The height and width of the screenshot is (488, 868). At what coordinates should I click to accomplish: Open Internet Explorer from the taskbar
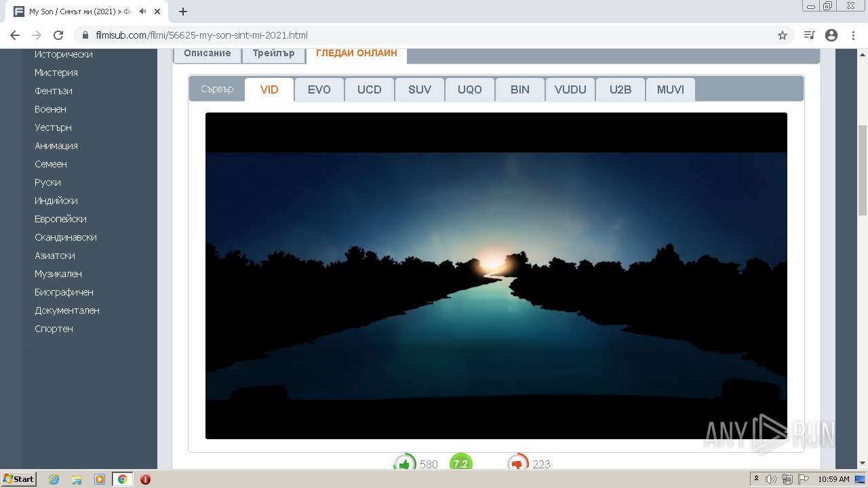[x=54, y=479]
